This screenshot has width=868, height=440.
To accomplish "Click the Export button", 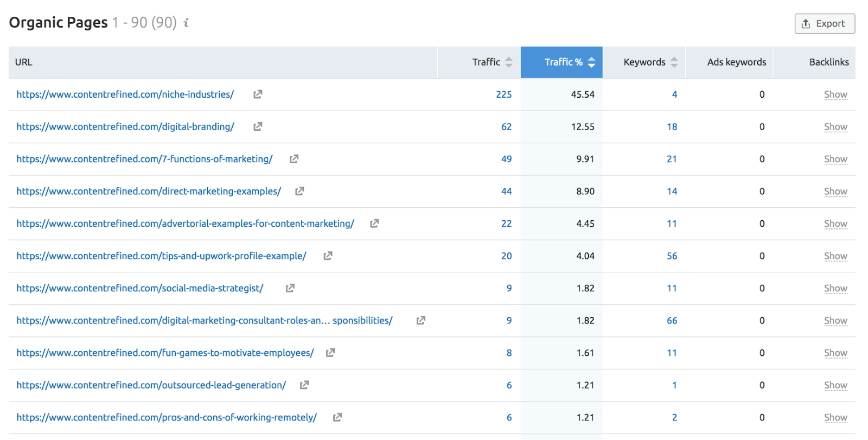I will [825, 24].
